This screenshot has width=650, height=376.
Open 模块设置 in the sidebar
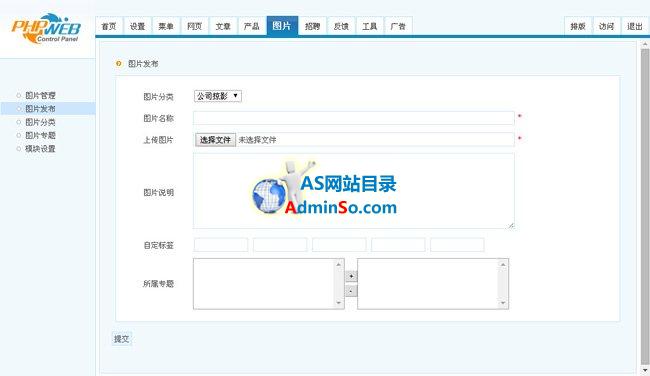click(40, 149)
